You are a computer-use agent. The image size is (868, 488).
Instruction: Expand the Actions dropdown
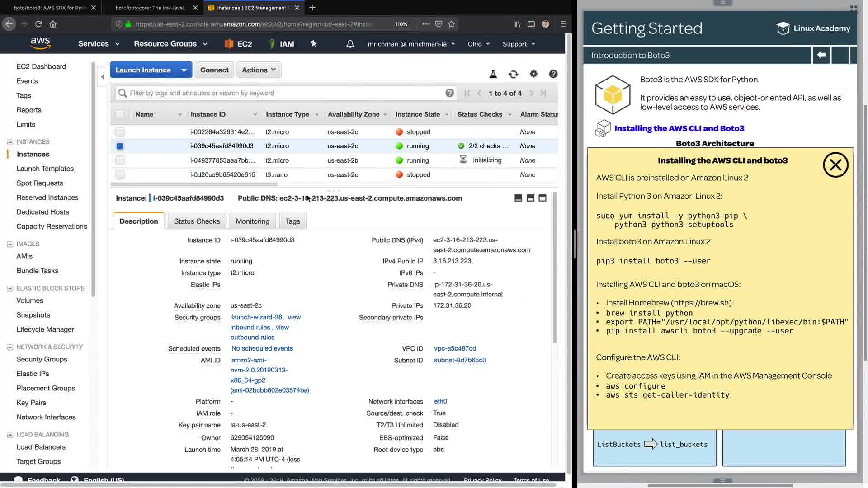[x=259, y=70]
